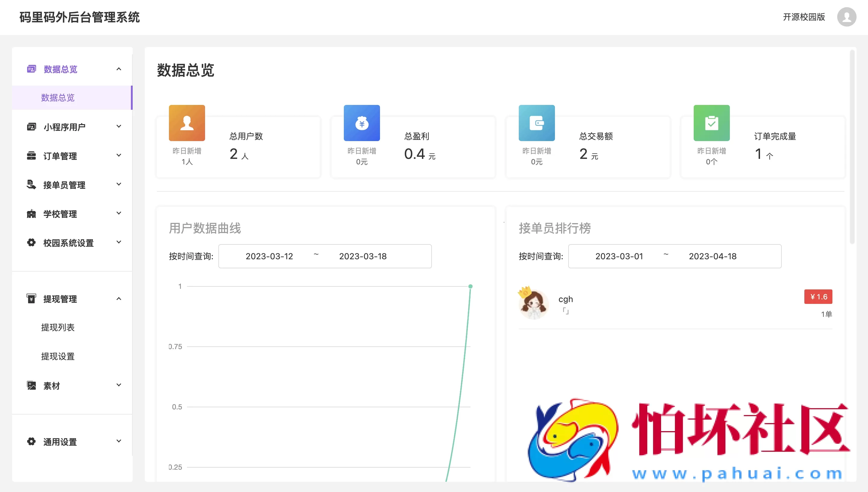868x492 pixels.
Task: Open the 提现列表 menu item
Action: pos(58,327)
